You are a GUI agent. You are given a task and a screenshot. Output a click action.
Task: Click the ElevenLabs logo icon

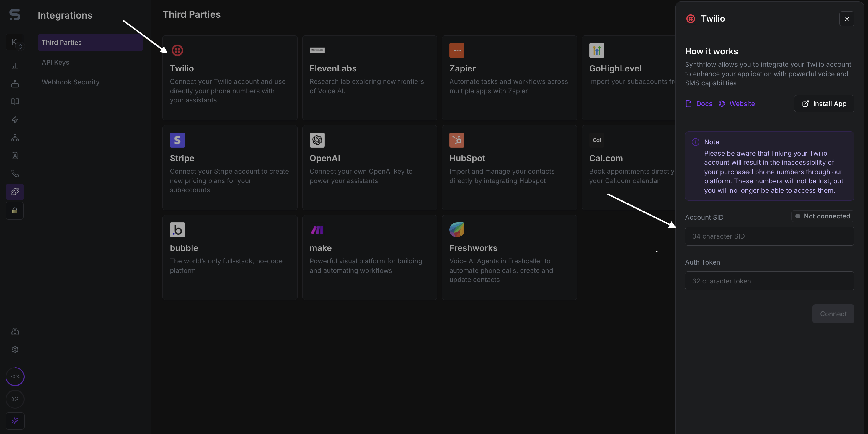pyautogui.click(x=317, y=50)
